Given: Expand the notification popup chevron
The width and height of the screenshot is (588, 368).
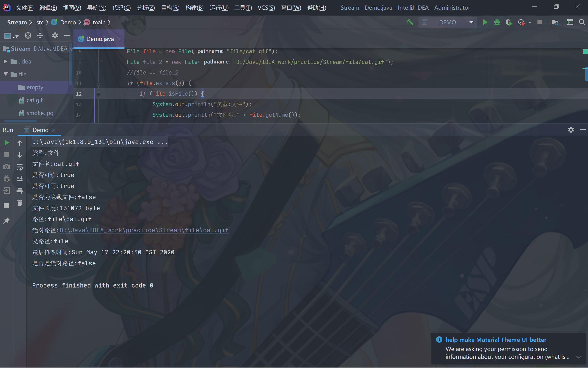Looking at the screenshot, I should [x=579, y=357].
